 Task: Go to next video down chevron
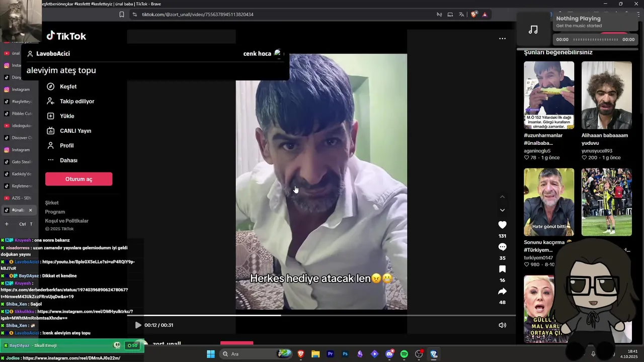502,210
